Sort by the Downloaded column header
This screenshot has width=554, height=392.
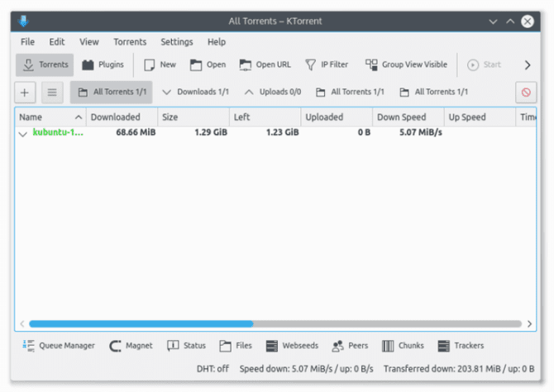pyautogui.click(x=122, y=117)
